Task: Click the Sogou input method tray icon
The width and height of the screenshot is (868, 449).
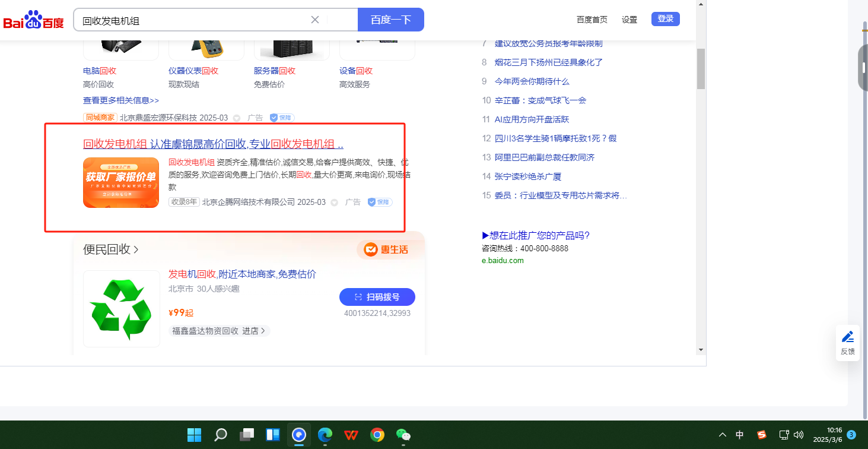Action: coord(762,435)
